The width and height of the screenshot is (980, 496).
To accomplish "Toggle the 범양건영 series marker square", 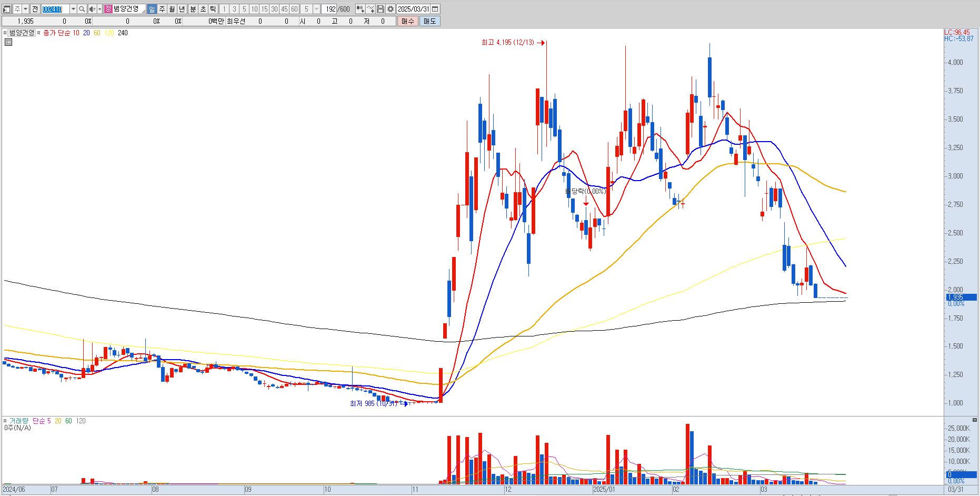I will [5, 33].
